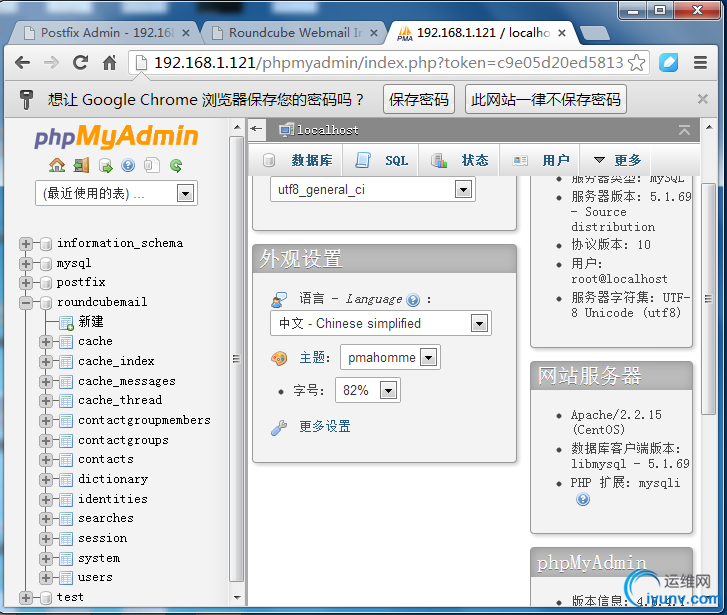The height and width of the screenshot is (615, 727).
Task: Open a new browser tab
Action: [595, 33]
